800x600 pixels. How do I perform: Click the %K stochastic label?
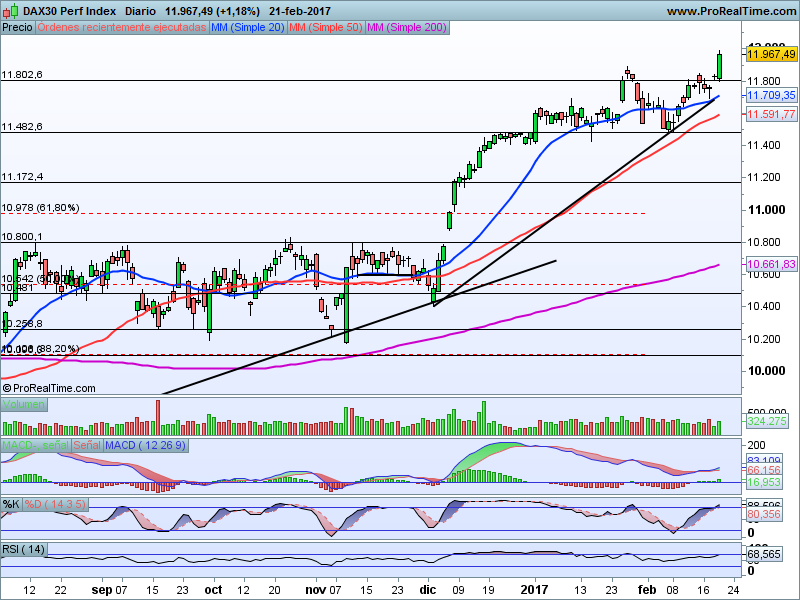point(11,505)
